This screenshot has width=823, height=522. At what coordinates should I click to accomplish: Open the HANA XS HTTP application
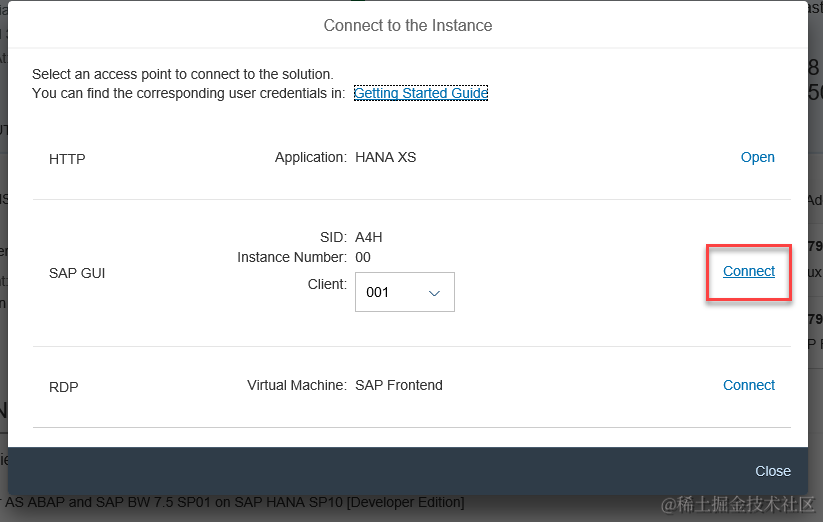tap(757, 157)
